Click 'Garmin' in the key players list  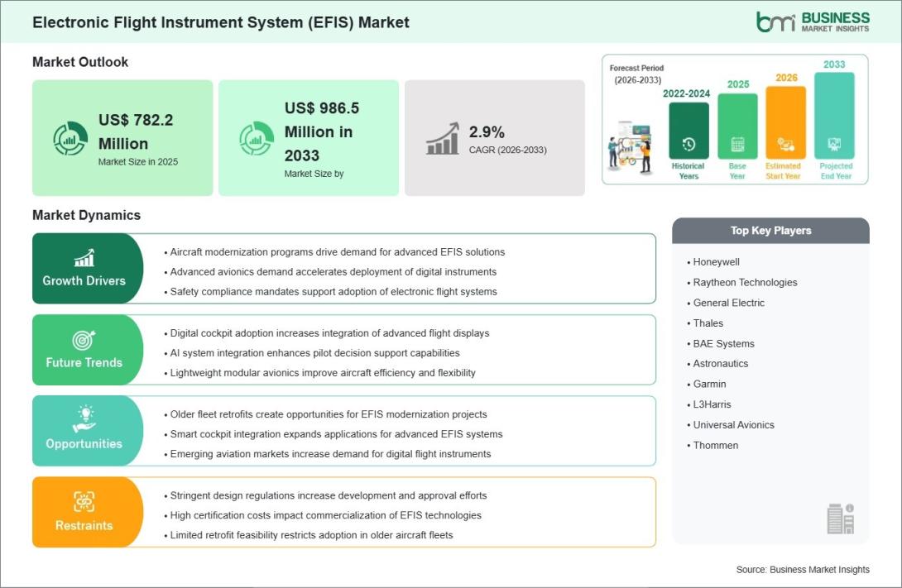[709, 384]
